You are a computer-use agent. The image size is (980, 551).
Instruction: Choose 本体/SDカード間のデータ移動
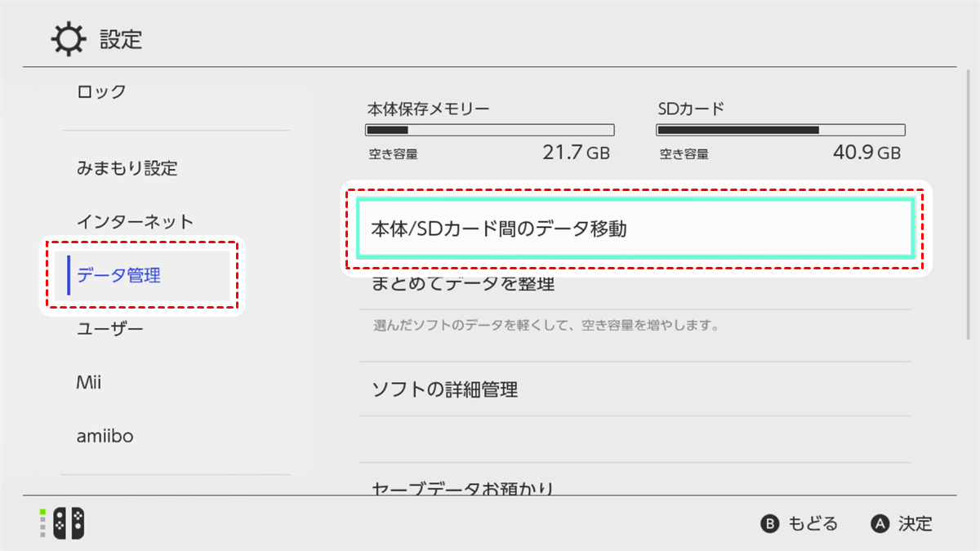coord(635,229)
